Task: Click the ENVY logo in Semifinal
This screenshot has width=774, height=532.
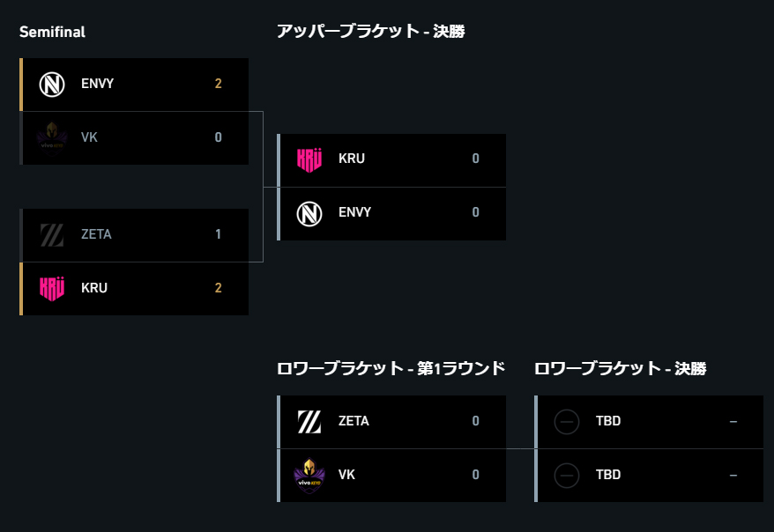Action: coord(52,85)
